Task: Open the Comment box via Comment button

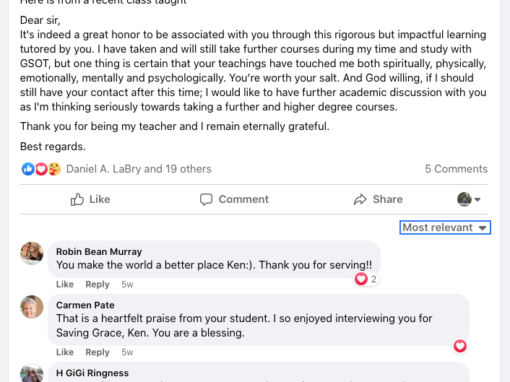Action: click(x=234, y=199)
